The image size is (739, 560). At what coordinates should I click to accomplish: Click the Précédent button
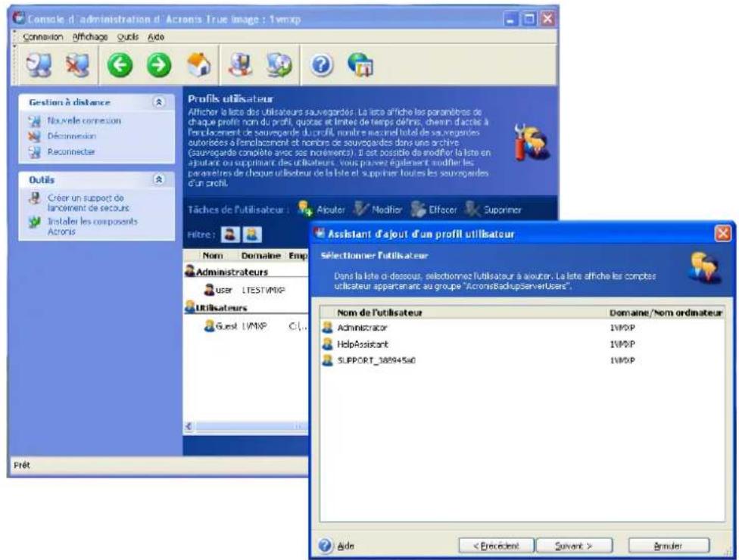496,546
